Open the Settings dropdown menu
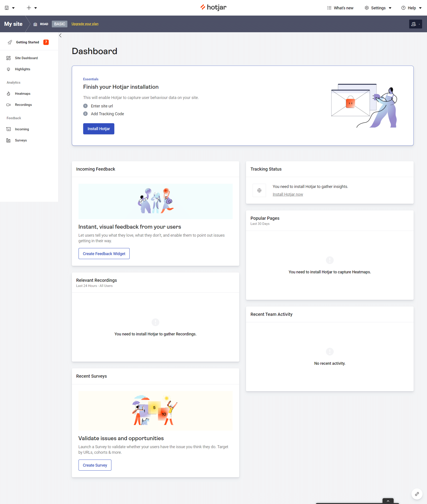The image size is (427, 504). click(x=379, y=8)
